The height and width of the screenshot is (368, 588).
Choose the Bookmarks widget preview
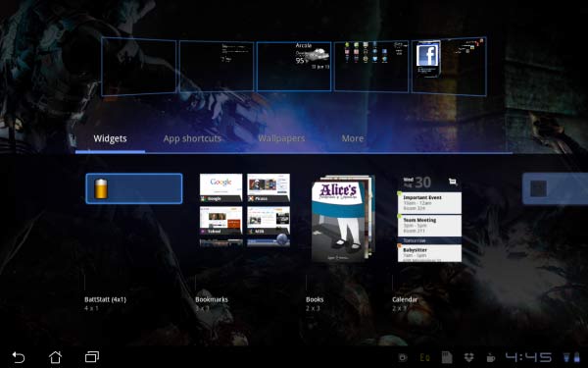point(245,210)
